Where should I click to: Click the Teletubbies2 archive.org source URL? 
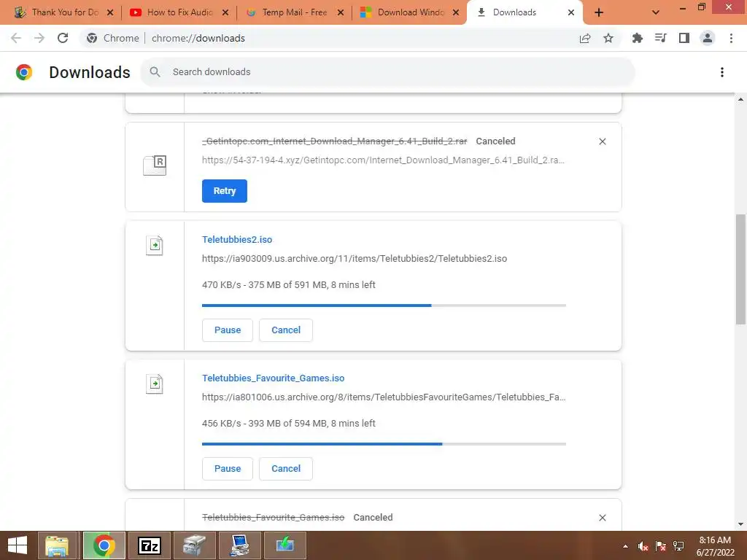355,259
